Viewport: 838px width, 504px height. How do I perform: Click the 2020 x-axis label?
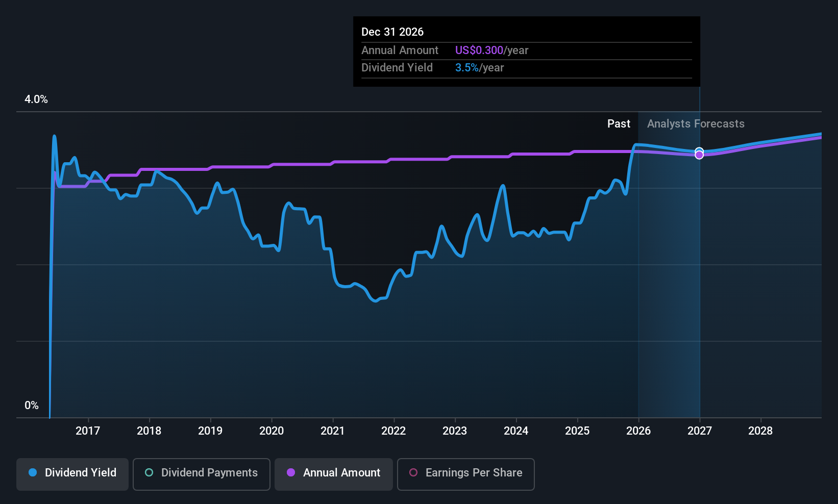272,431
